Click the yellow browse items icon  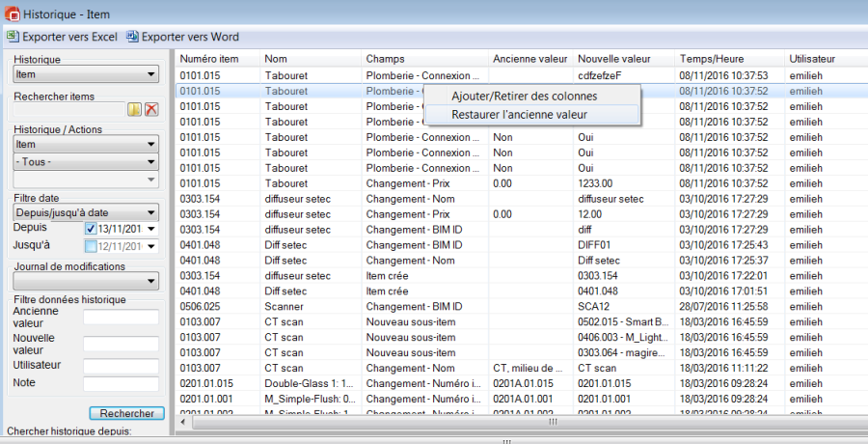coord(135,109)
